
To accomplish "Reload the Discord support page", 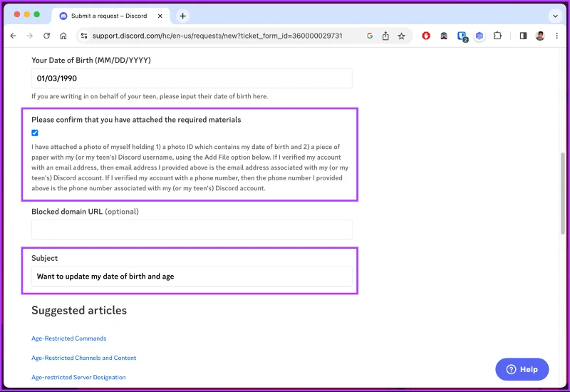I will click(x=46, y=36).
